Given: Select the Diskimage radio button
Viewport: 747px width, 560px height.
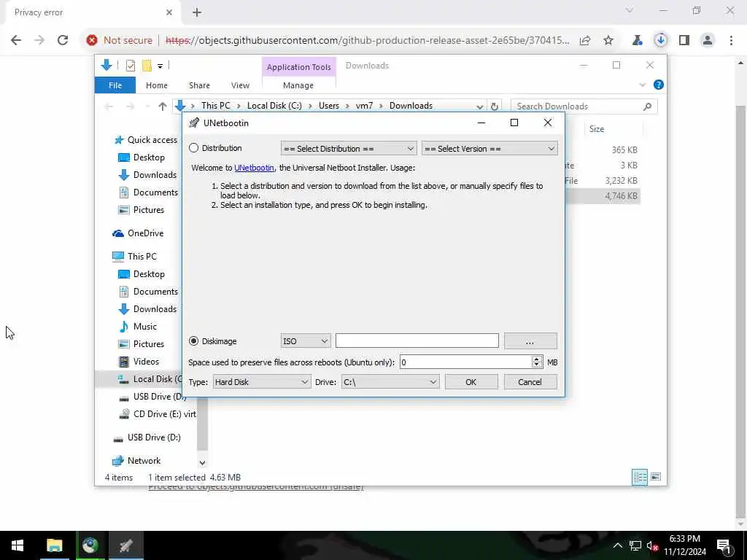Looking at the screenshot, I should click(x=193, y=341).
